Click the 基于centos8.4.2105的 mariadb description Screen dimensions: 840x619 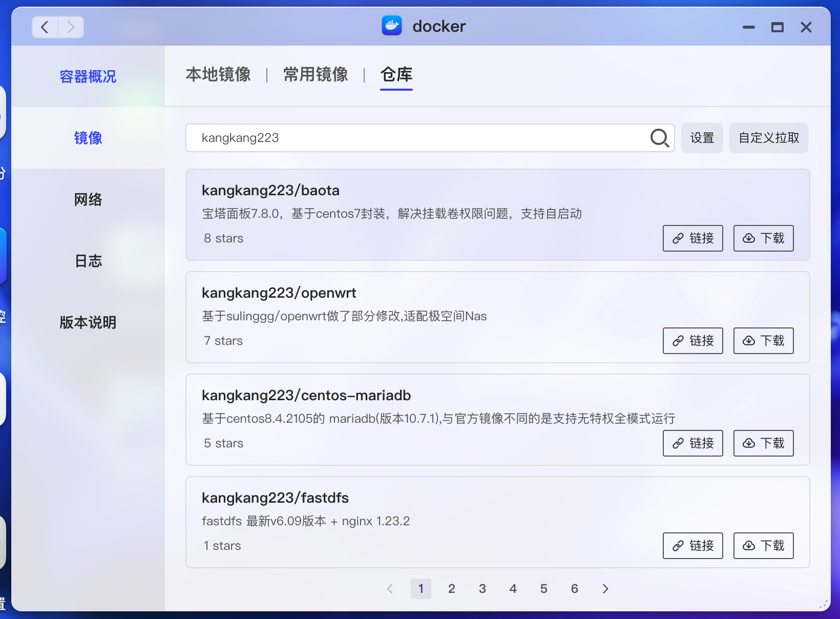coord(438,419)
